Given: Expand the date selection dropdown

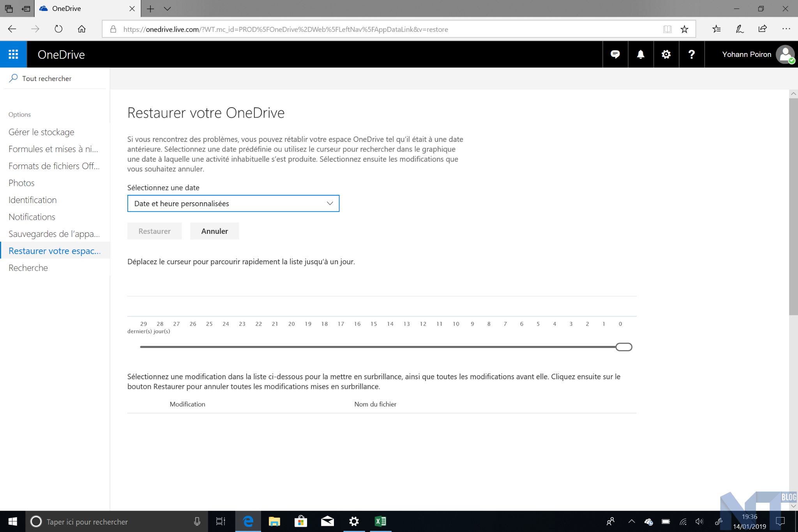Looking at the screenshot, I should 233,203.
